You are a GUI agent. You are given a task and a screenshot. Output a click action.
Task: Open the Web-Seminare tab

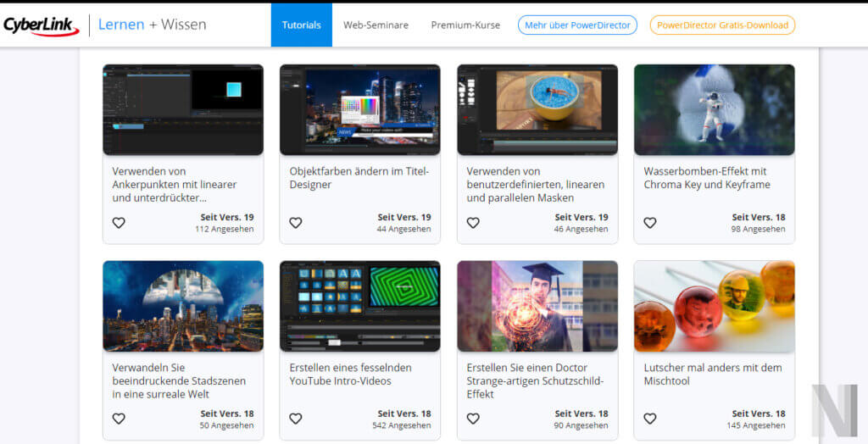tap(376, 25)
